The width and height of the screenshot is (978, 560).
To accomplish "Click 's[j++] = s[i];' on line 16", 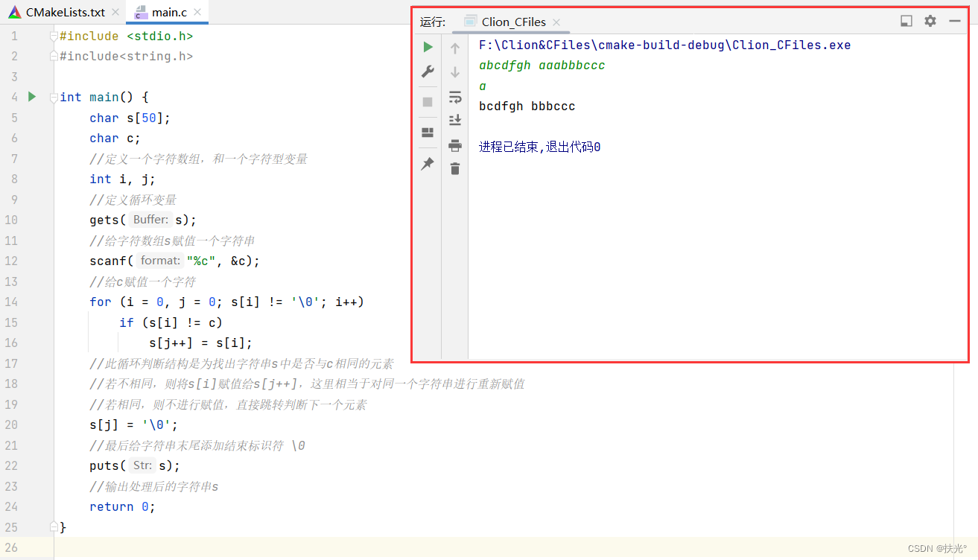I will coord(200,343).
